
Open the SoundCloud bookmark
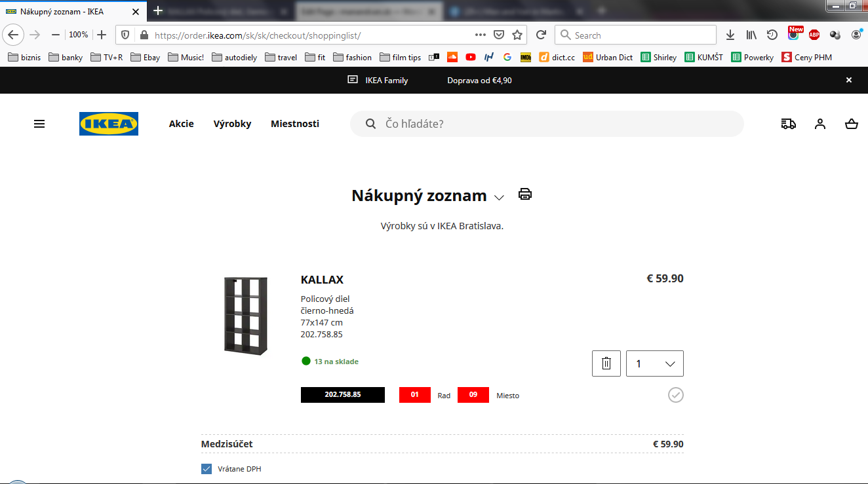click(452, 58)
